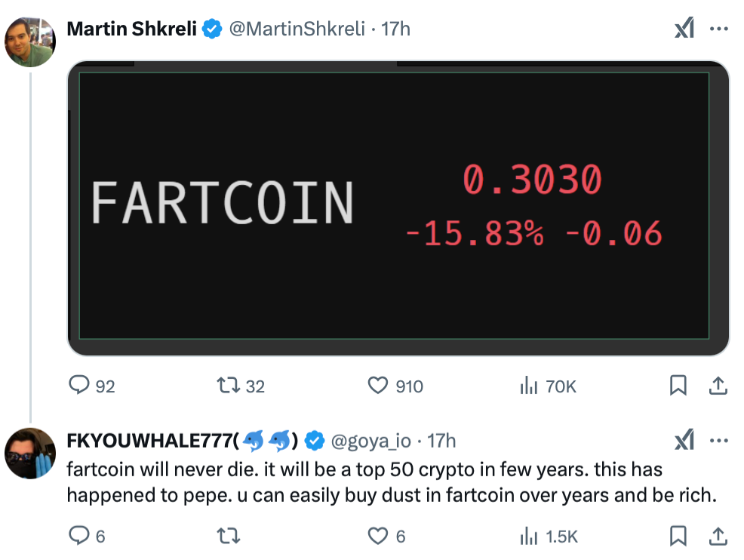The image size is (744, 560).
Task: Share Martin Shkreli's post
Action: (718, 386)
